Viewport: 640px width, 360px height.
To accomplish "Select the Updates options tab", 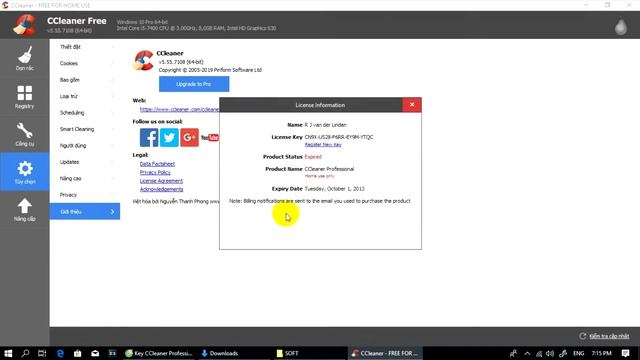I will (85, 162).
